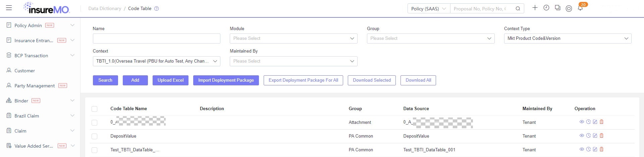This screenshot has width=644, height=157.
Task: Edit the Test_TBTI_DataTable row
Action: [595, 149]
